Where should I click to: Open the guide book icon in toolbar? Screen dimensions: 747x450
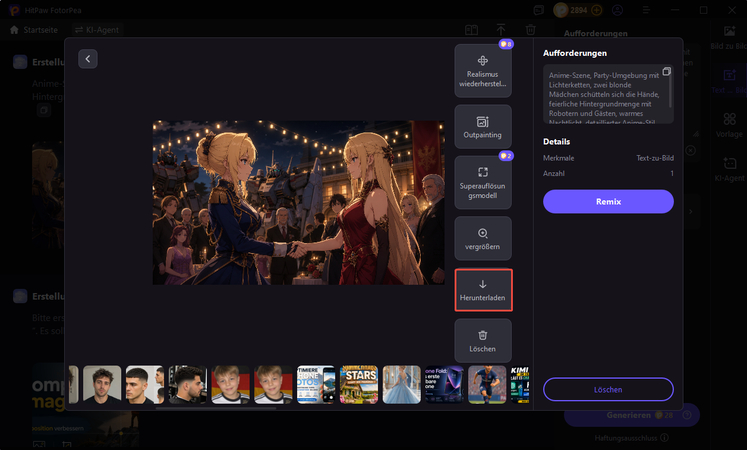click(x=471, y=30)
